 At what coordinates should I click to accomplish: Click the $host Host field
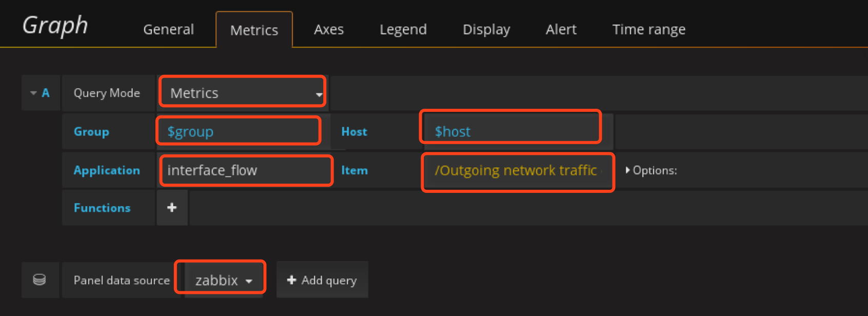point(510,132)
